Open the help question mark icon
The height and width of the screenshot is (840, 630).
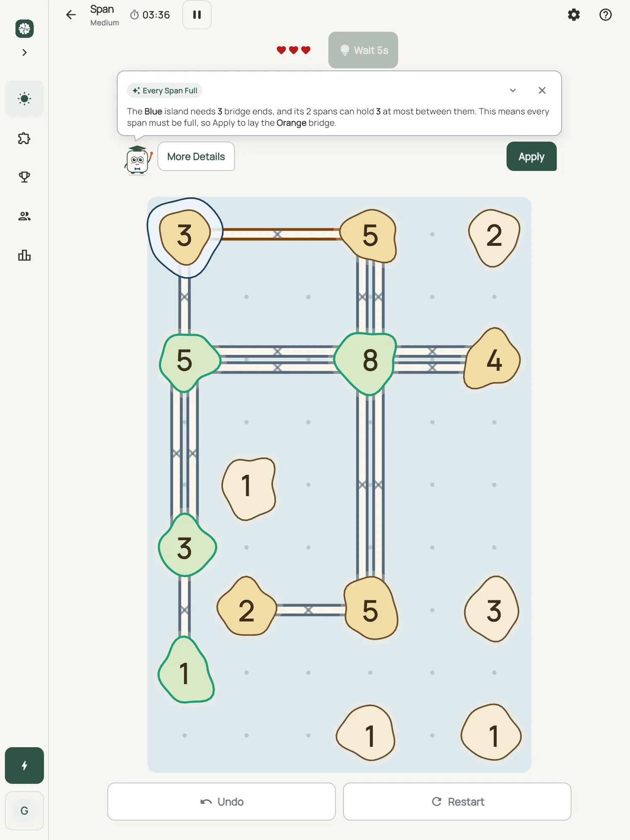[x=605, y=15]
